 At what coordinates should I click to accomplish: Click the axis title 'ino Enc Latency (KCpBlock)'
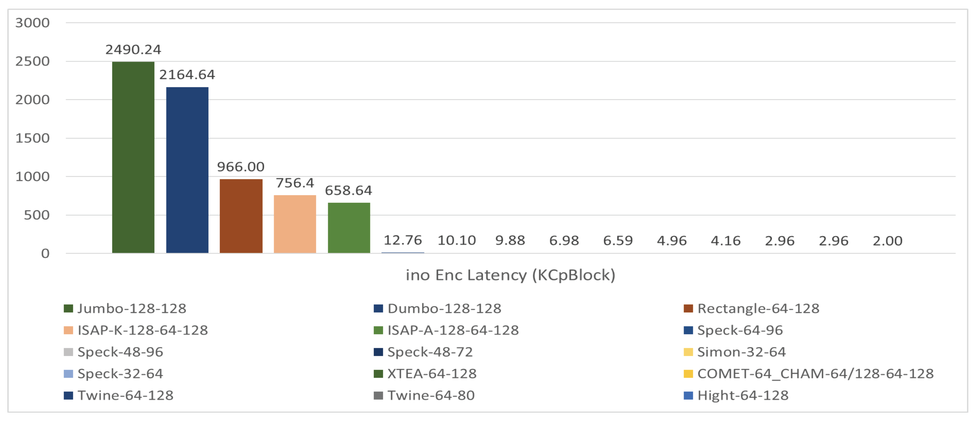pyautogui.click(x=510, y=275)
